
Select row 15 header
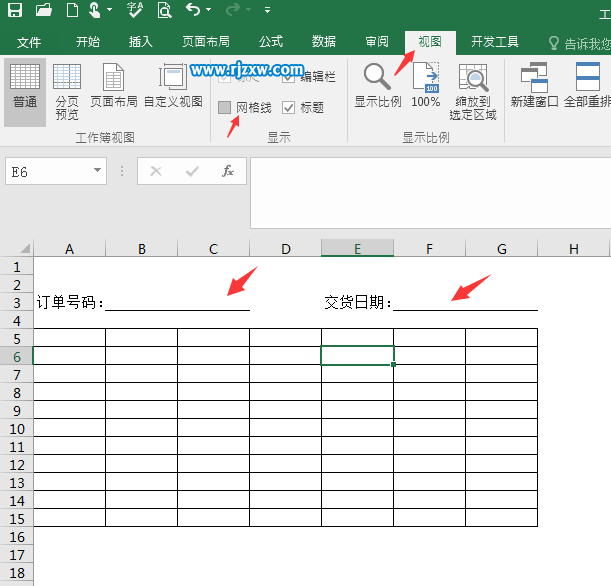[x=16, y=519]
